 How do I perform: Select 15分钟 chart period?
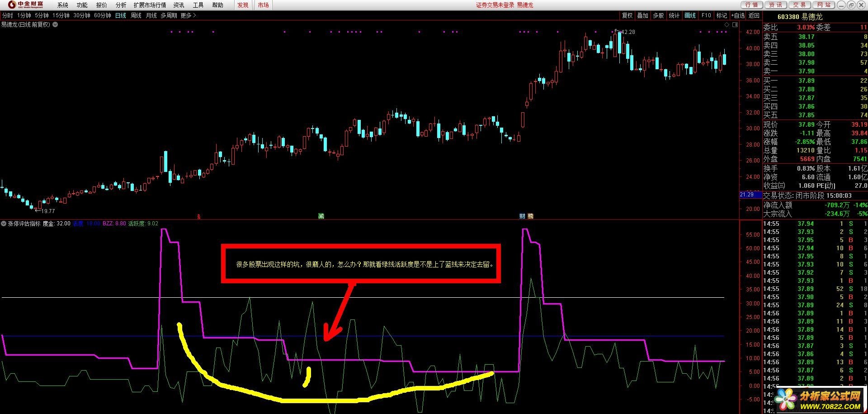point(61,15)
